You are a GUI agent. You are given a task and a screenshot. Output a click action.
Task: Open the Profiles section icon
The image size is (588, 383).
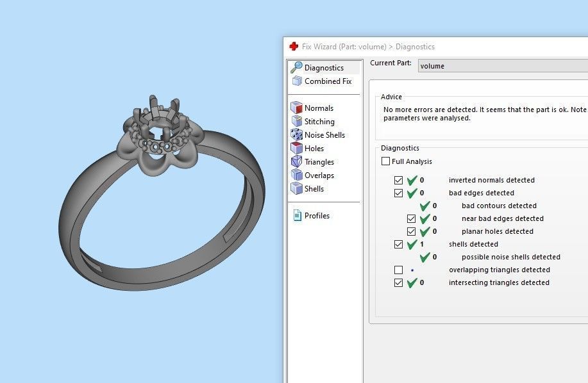point(296,215)
